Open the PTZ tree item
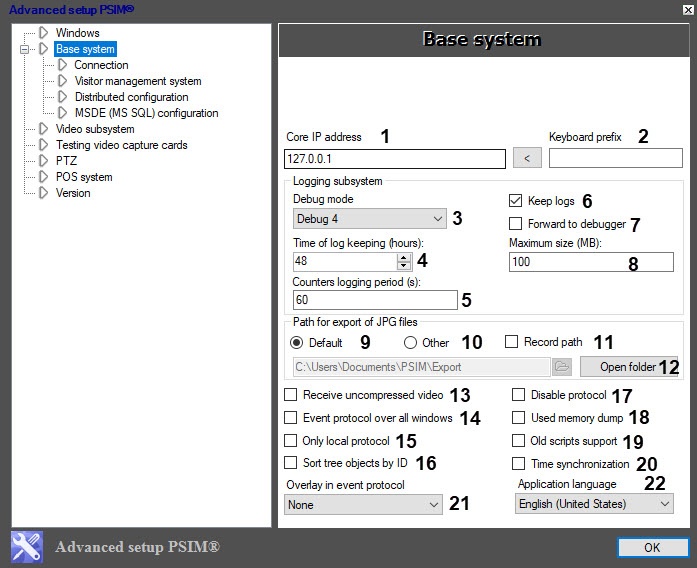Viewport: 697px width, 568px height. coord(66,161)
